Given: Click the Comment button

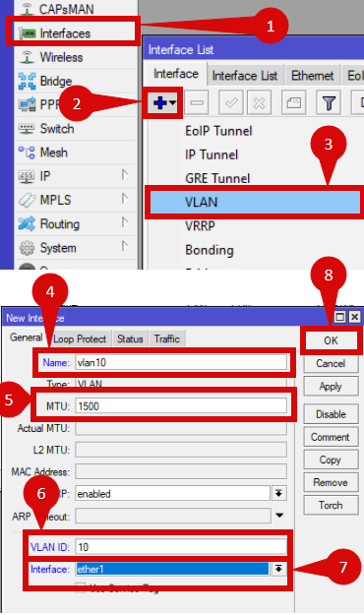Looking at the screenshot, I should point(331,437).
